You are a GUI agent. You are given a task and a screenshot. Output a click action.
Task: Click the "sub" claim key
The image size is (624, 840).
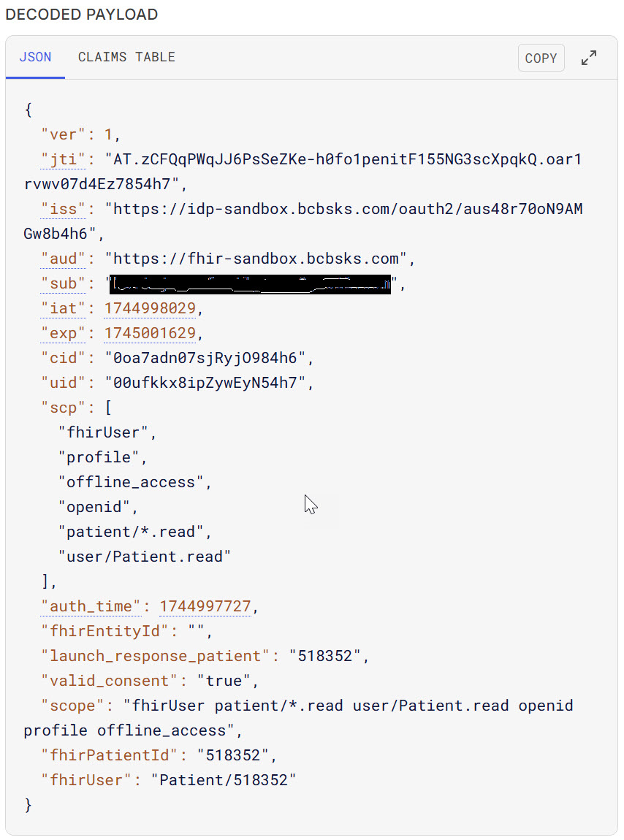tap(64, 283)
